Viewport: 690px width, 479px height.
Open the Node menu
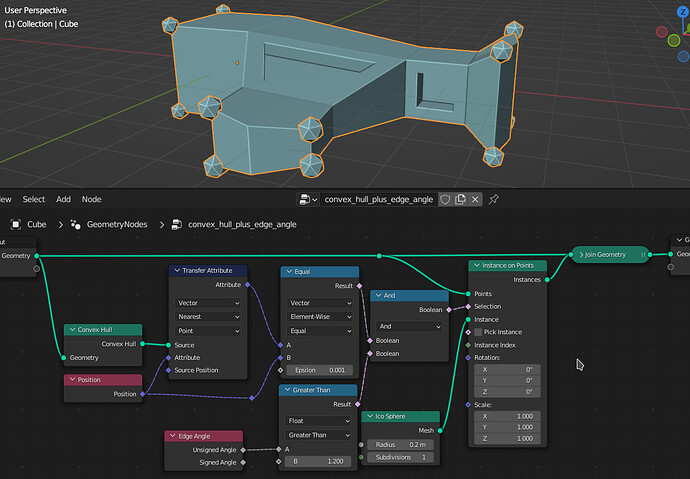[92, 199]
